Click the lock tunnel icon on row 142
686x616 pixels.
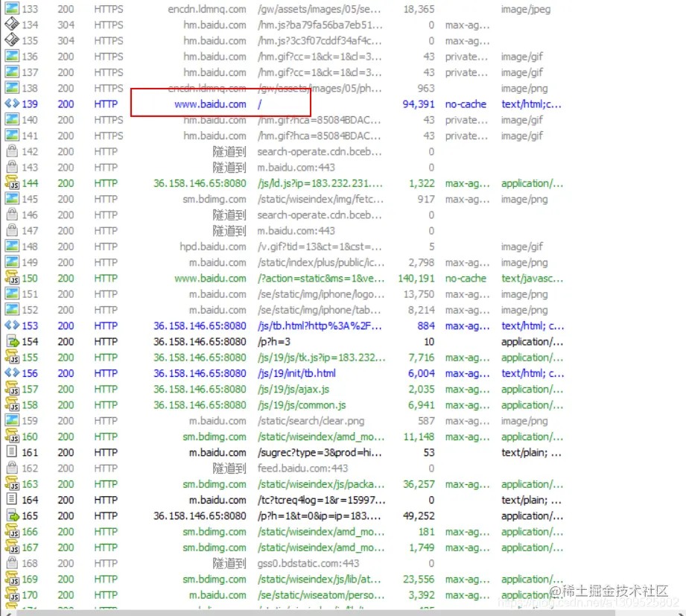click(12, 151)
